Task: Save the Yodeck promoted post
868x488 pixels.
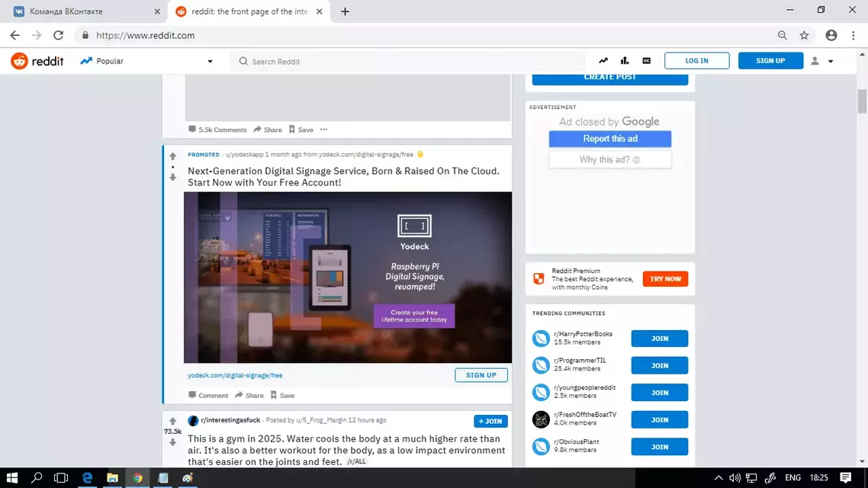Action: [x=282, y=395]
